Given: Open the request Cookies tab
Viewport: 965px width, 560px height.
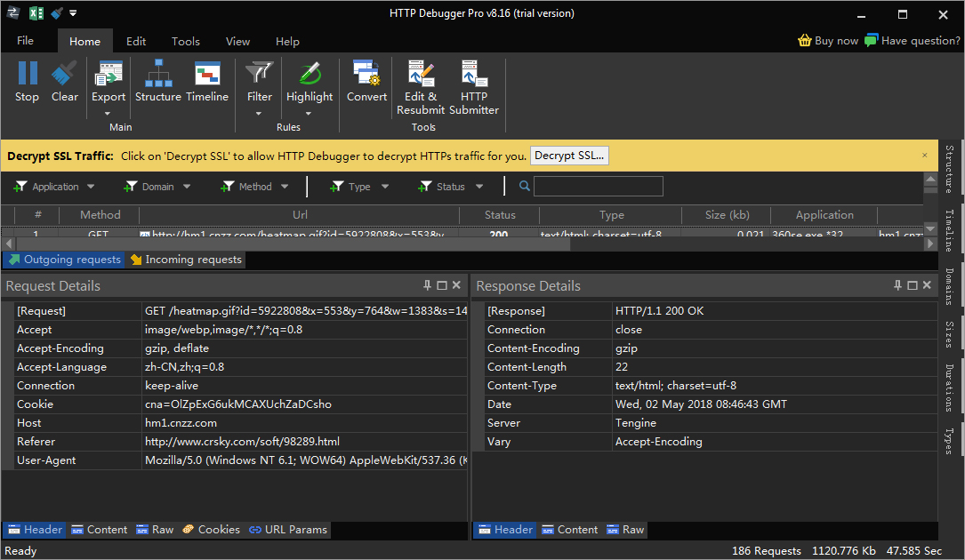Looking at the screenshot, I should (x=211, y=530).
